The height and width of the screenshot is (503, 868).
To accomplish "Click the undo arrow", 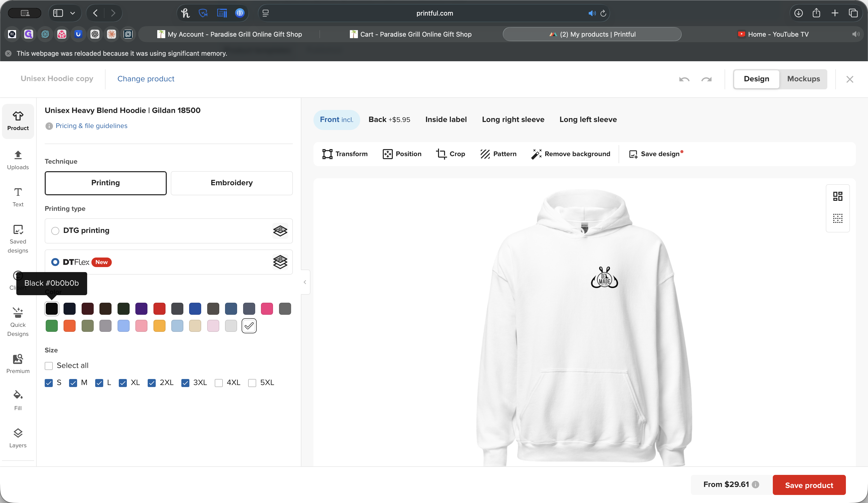I will pos(684,79).
